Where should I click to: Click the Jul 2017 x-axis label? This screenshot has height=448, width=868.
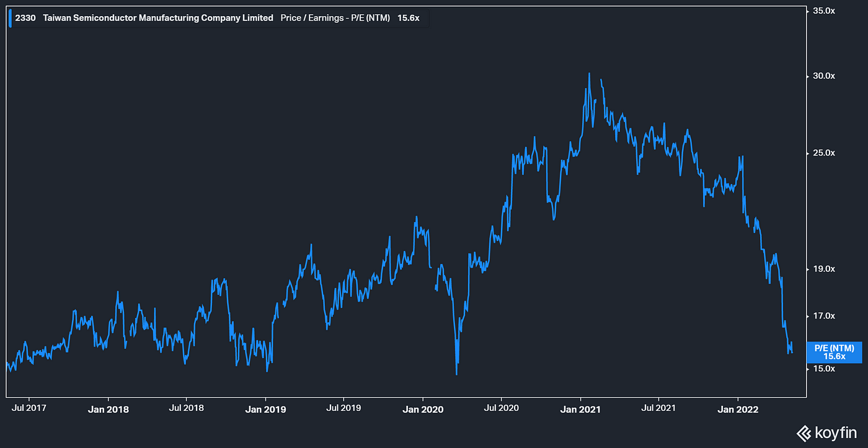(30, 408)
